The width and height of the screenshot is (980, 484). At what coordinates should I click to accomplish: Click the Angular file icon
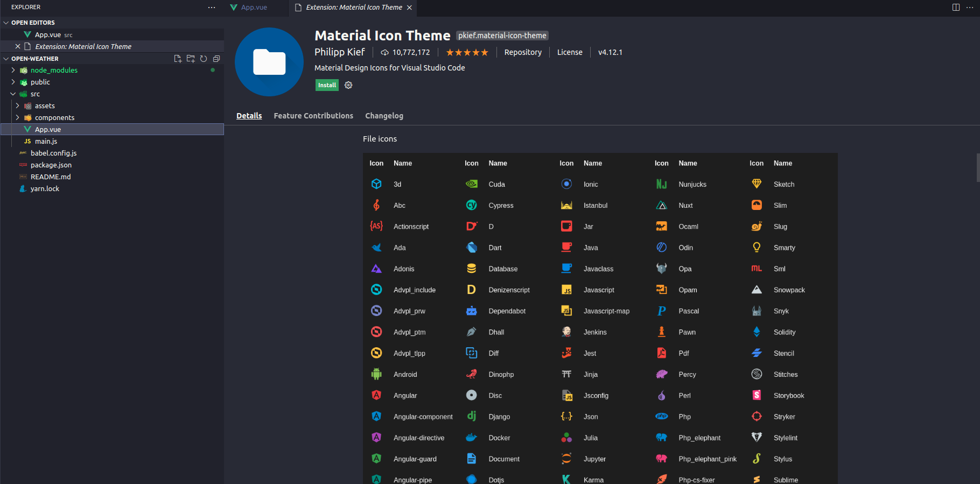(x=376, y=395)
